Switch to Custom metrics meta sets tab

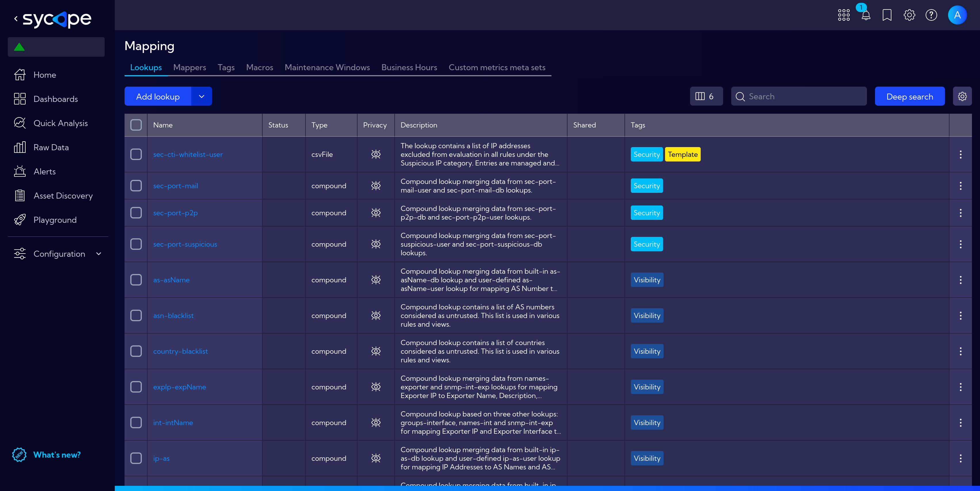497,67
